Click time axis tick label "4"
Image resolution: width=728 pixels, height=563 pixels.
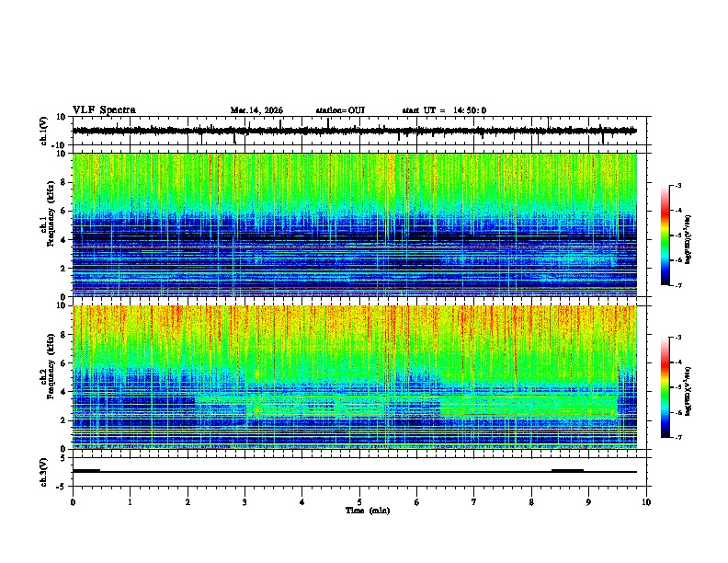(302, 502)
